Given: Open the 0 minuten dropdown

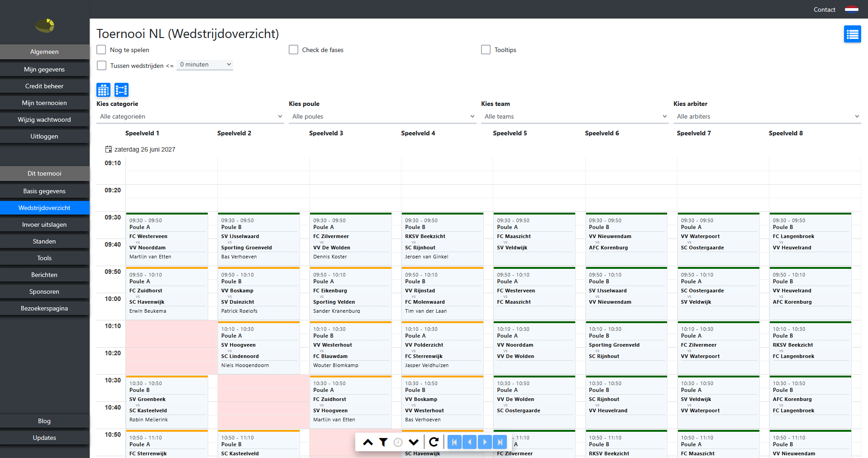Looking at the screenshot, I should tap(205, 65).
